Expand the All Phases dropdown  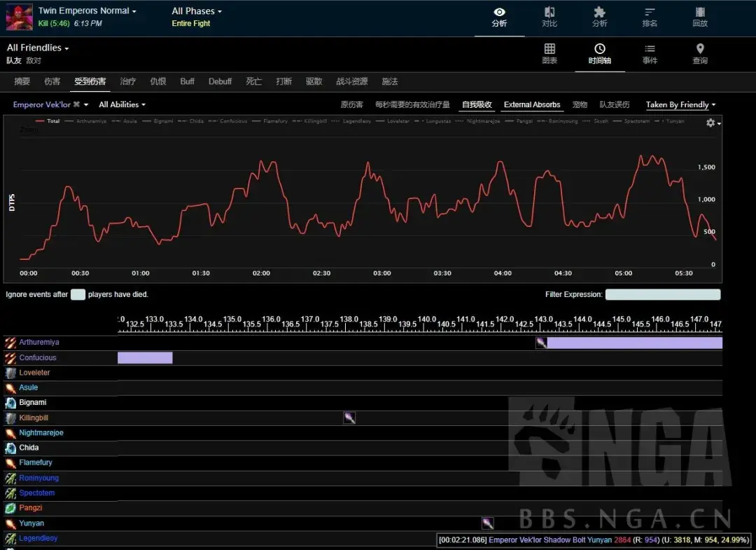[197, 11]
